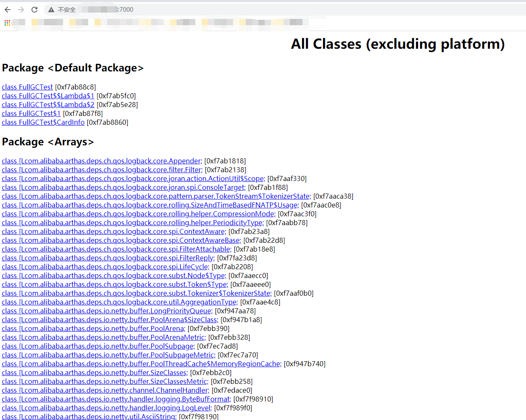Reload the page with refresh icon

(34, 10)
